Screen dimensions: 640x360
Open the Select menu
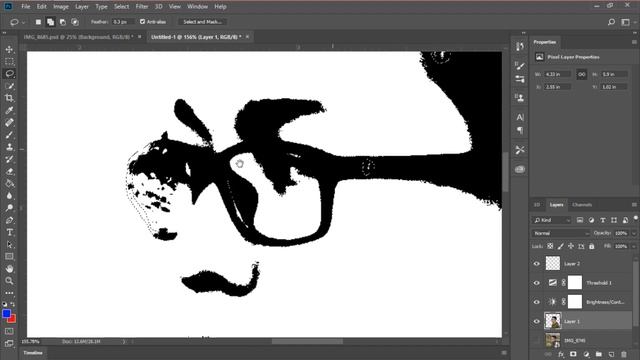tap(121, 7)
